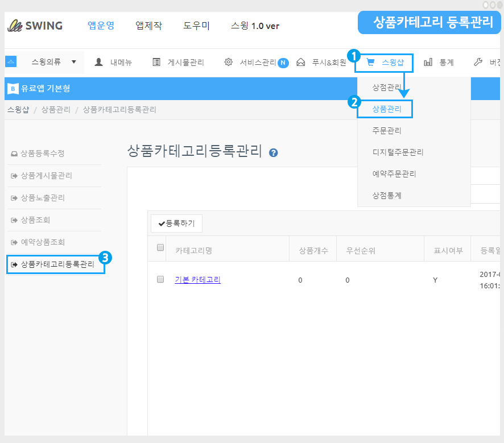The width and height of the screenshot is (504, 443).
Task: Click the 게시물관리 document icon
Action: 156,63
